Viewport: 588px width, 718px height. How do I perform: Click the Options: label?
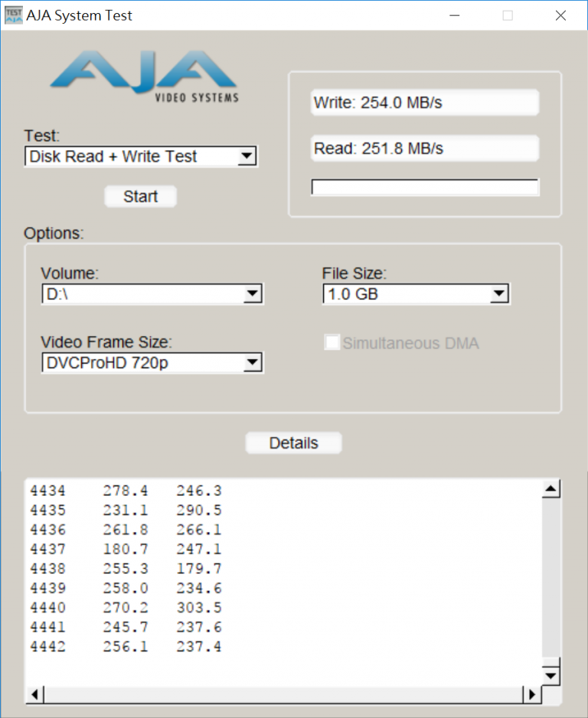(x=54, y=233)
